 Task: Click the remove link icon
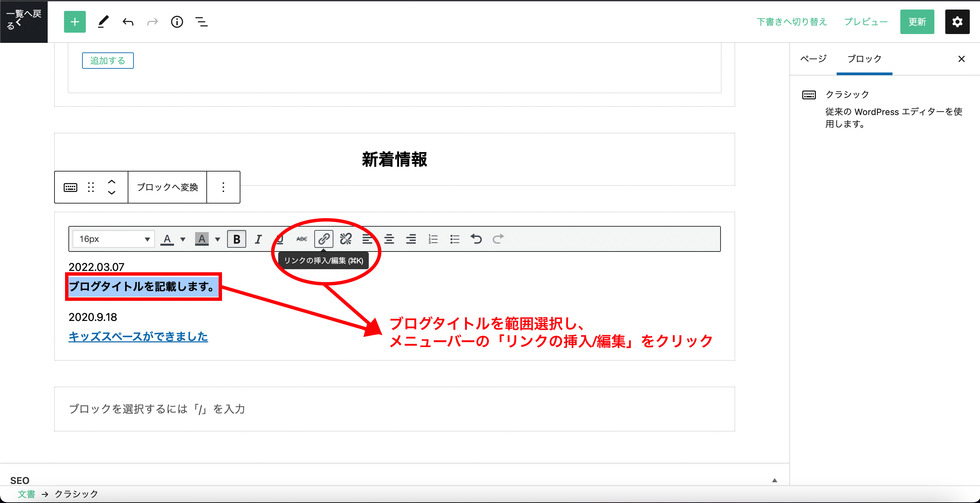345,239
